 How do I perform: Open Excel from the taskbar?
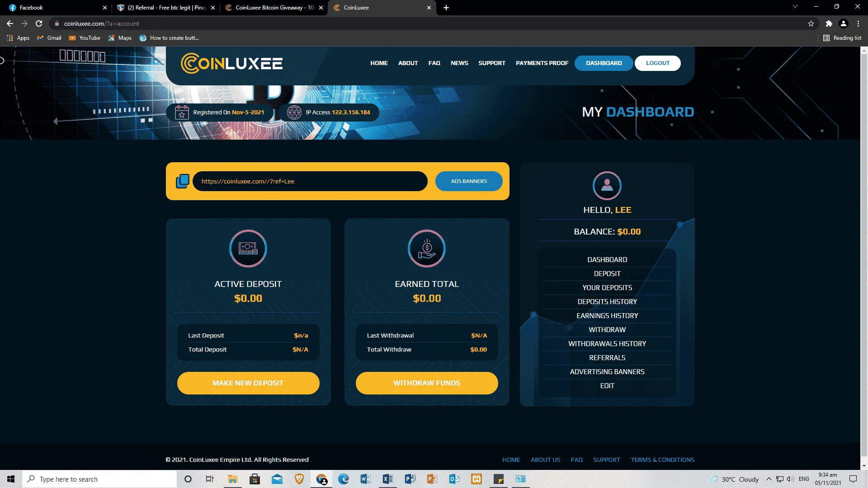(x=388, y=479)
